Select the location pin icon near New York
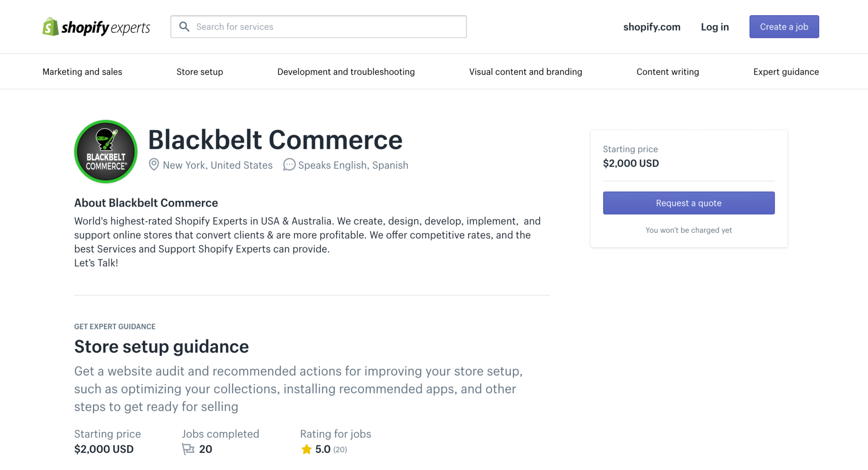 click(x=153, y=165)
